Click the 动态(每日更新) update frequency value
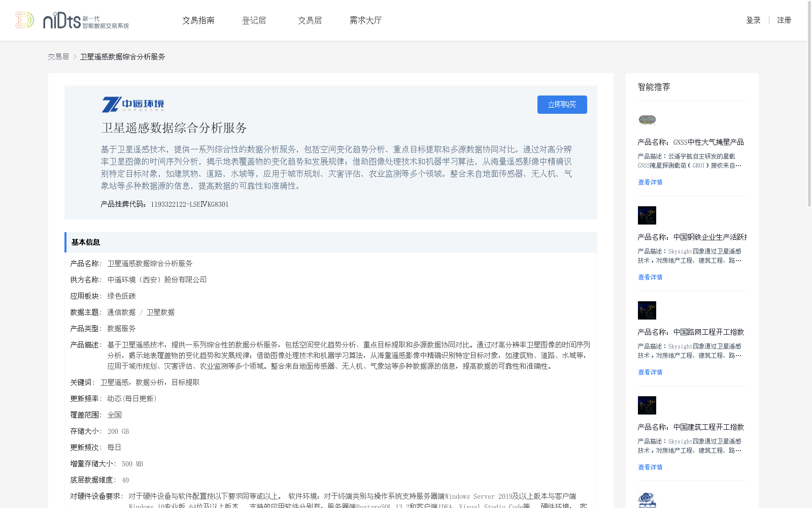 point(132,399)
